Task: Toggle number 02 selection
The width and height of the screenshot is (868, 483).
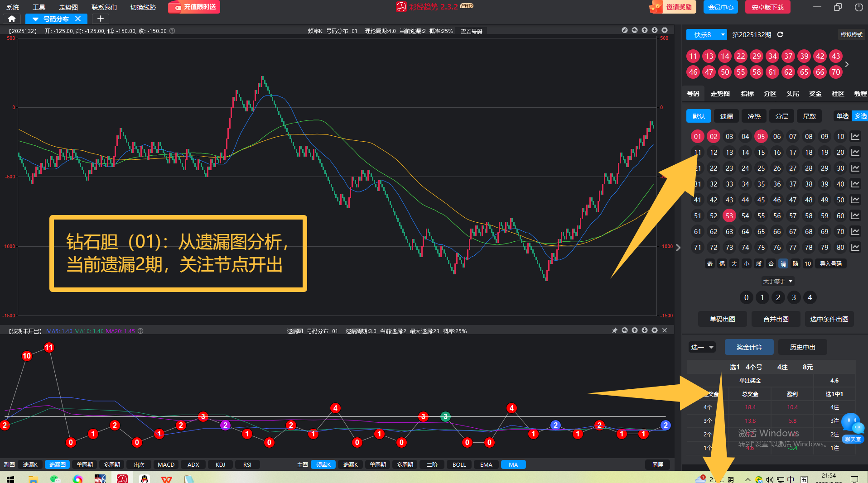Action: (714, 136)
